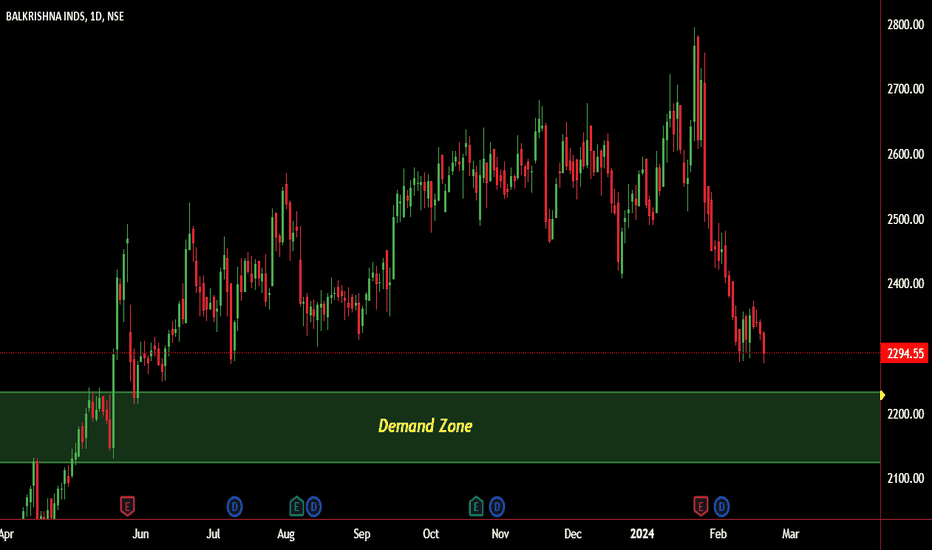This screenshot has width=932, height=550.
Task: Select the blue dividend D marker near Nov
Action: (497, 507)
